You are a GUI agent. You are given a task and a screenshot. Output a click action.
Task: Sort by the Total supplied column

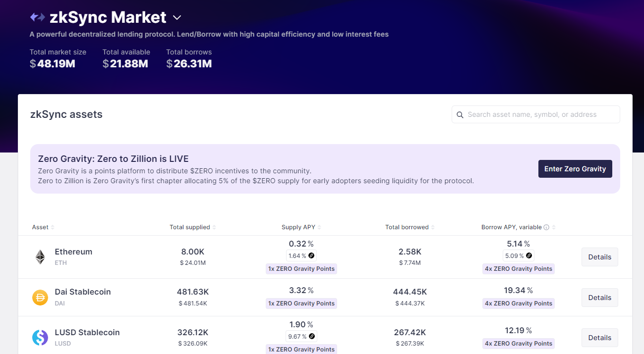(x=193, y=227)
